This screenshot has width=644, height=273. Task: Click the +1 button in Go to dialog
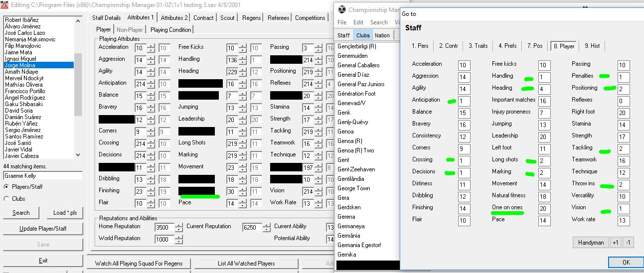tap(616, 243)
